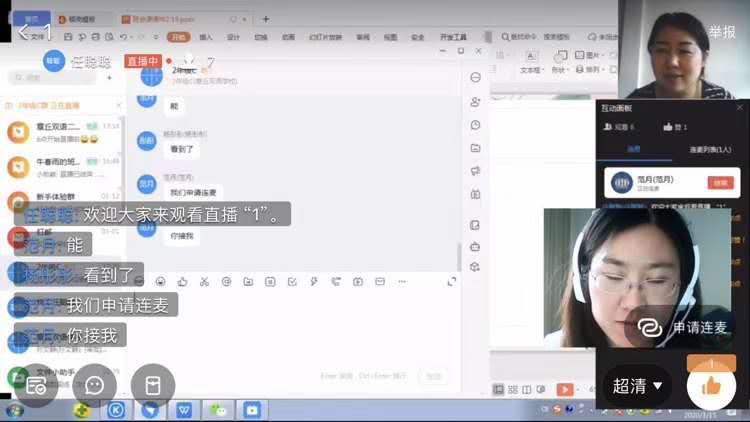This screenshot has height=422, width=750.
Task: Click the clock history icon in the group sidebar
Action: tap(475, 125)
